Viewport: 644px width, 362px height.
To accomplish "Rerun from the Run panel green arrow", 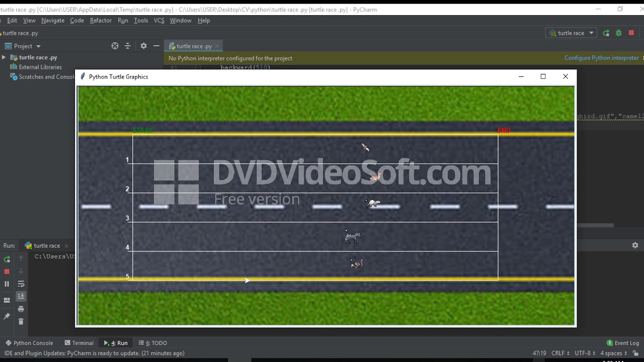I will coord(7,259).
